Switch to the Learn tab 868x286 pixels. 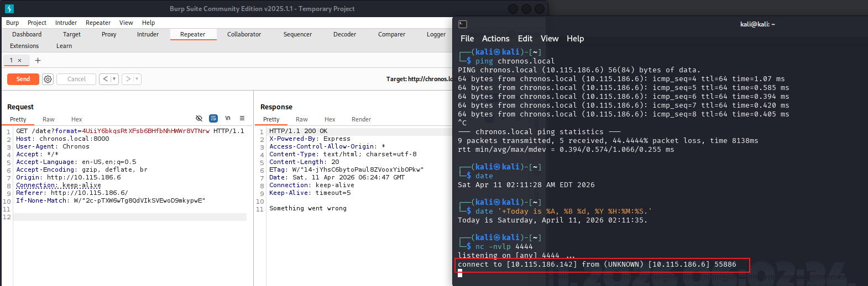point(64,46)
